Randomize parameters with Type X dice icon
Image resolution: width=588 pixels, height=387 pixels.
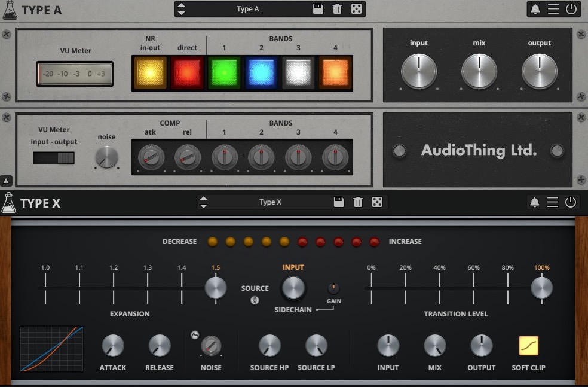[377, 202]
